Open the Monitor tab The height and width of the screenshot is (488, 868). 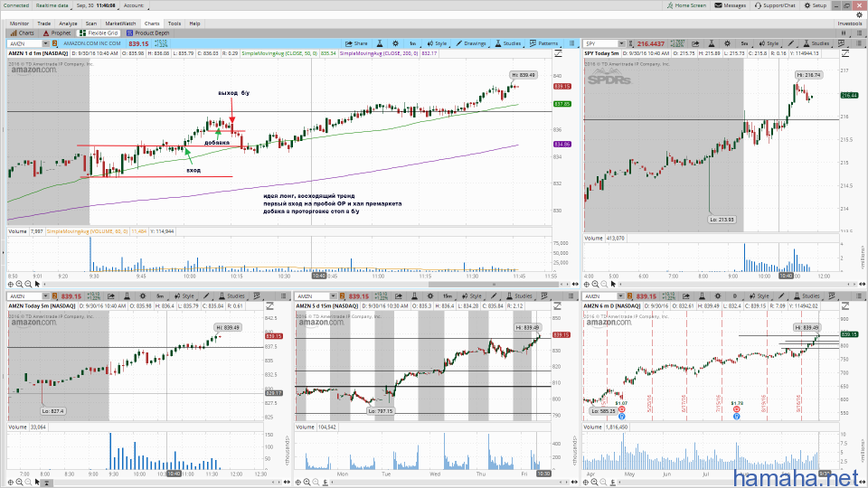coord(19,23)
